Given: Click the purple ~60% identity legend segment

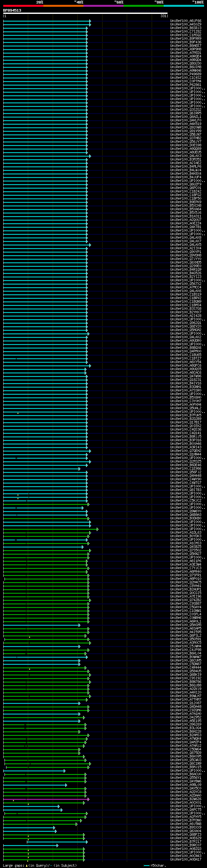Looking at the screenshot, I should 103,6.
